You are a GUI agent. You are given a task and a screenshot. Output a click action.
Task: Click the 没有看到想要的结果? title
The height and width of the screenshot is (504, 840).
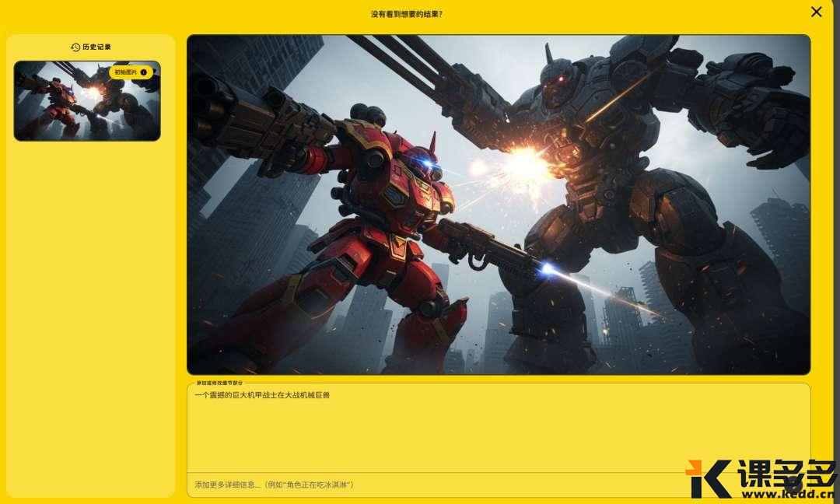coord(406,14)
